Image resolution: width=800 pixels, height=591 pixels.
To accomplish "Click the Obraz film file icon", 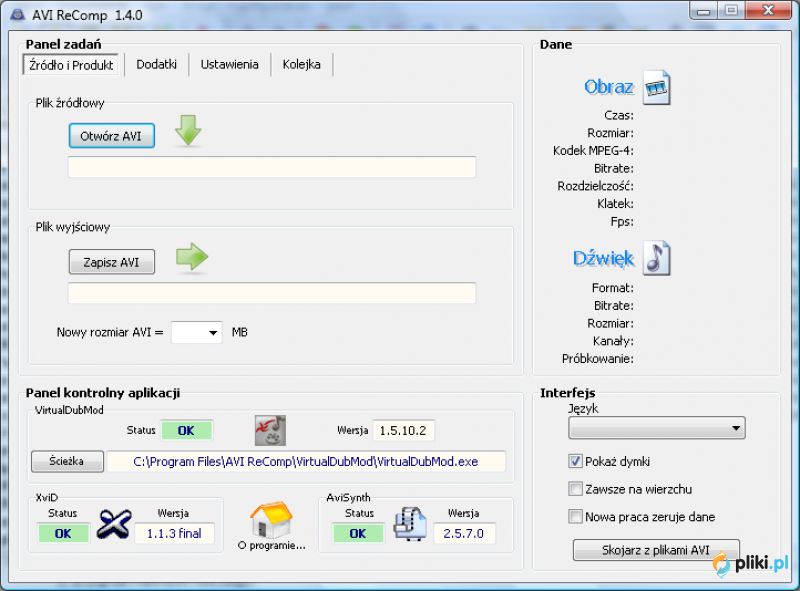I will (x=657, y=87).
